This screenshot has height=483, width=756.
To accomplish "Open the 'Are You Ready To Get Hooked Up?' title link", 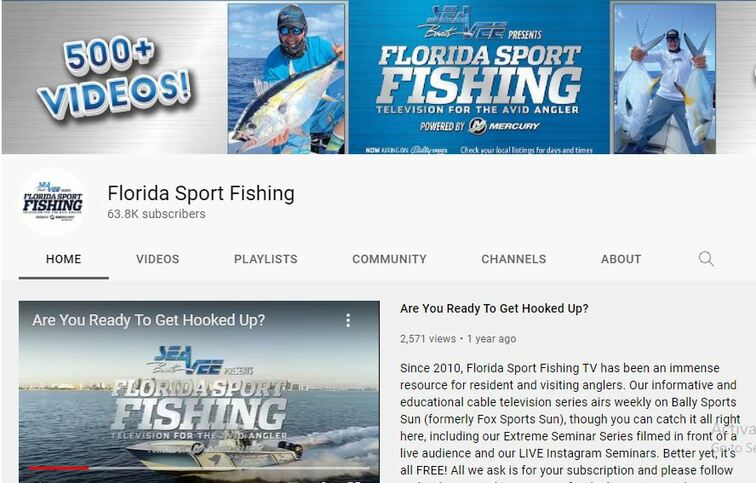I will click(x=494, y=309).
